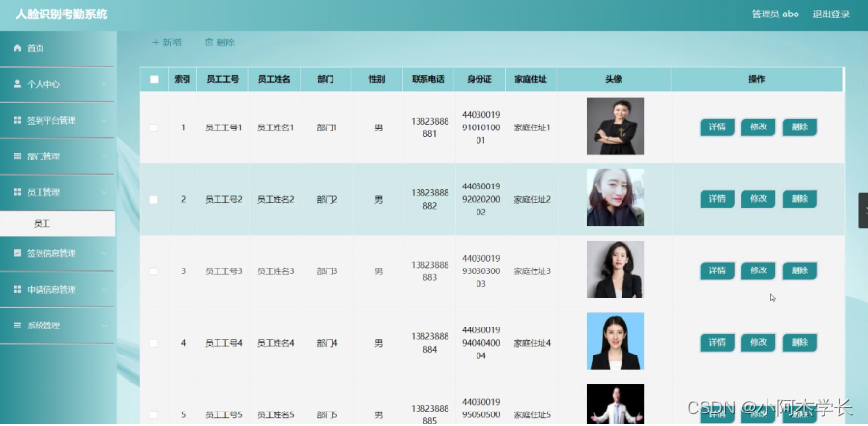868x426 pixels.
Task: Click the 身份证 column header
Action: tap(479, 79)
